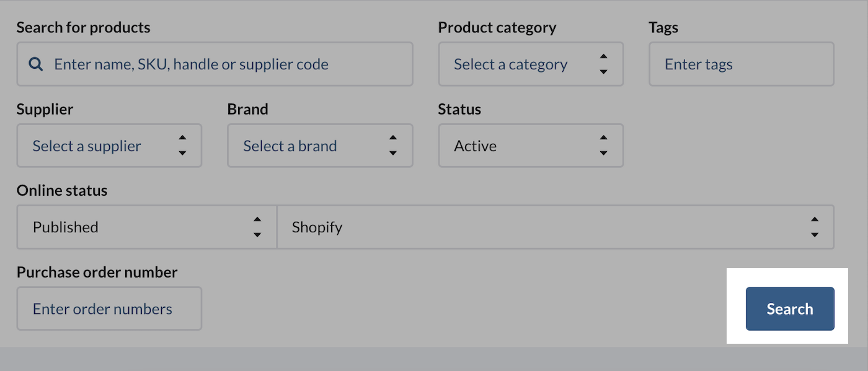
Task: Click the up-down arrows beside Published
Action: [x=257, y=227]
